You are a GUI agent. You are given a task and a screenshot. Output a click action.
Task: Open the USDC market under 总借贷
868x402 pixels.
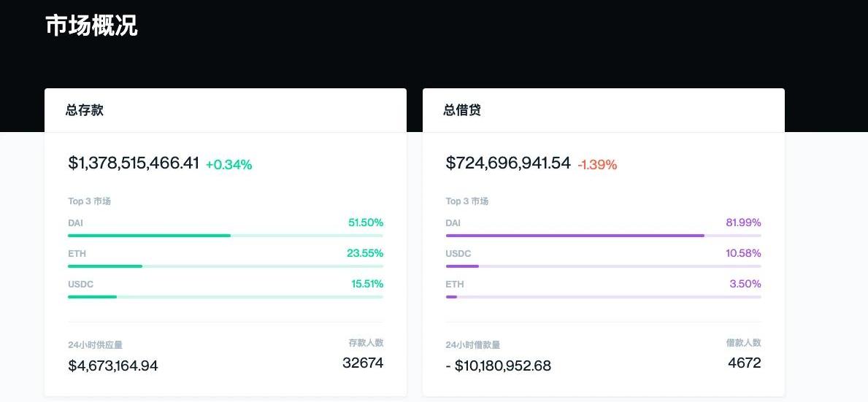coord(458,253)
